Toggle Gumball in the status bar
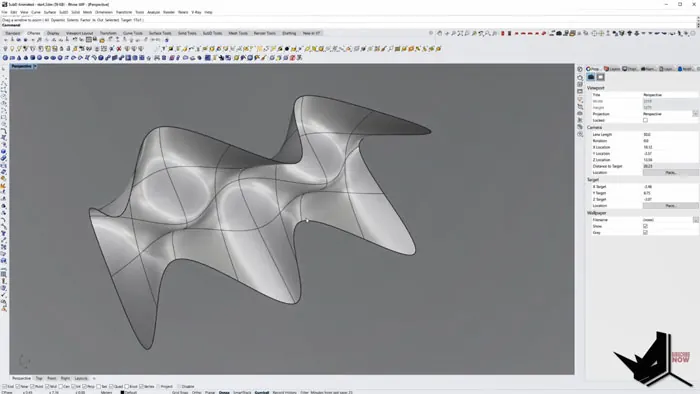Image resolution: width=700 pixels, height=394 pixels. pyautogui.click(x=262, y=392)
